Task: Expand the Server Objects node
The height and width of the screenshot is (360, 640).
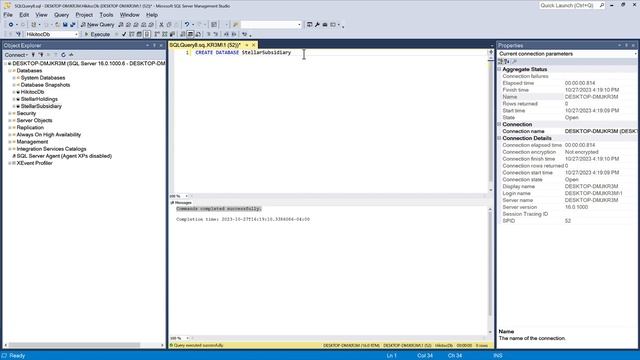Action: [x=10, y=120]
